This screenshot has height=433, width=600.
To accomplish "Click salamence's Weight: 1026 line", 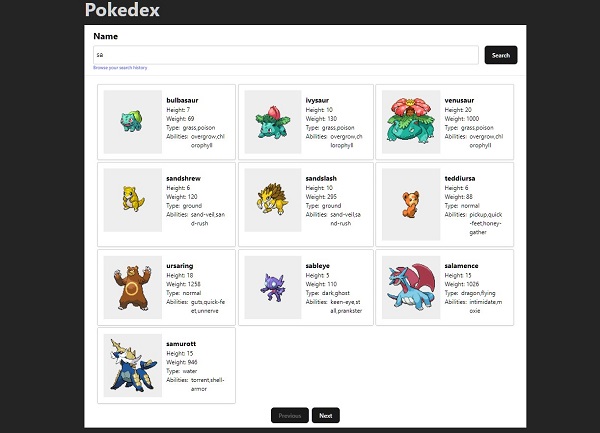I will pyautogui.click(x=461, y=284).
